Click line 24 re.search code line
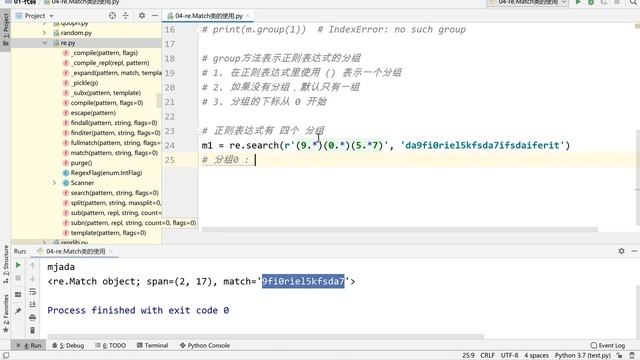 (386, 145)
